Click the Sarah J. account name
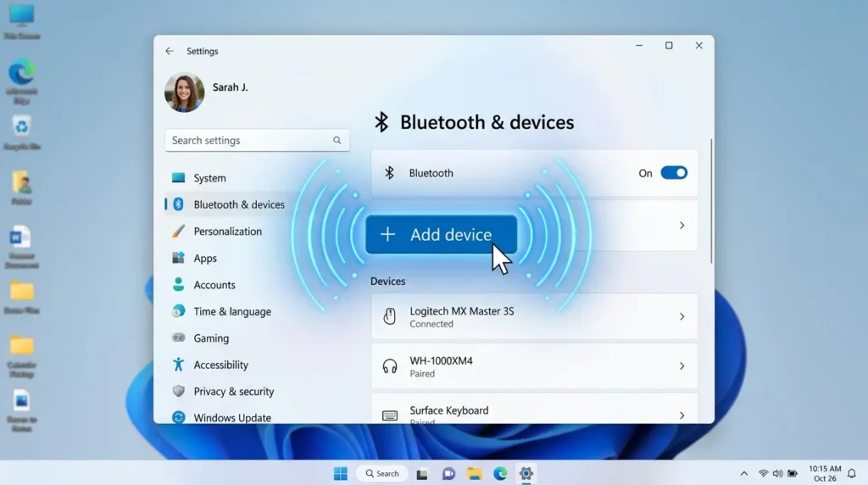868x485 pixels. (x=231, y=87)
